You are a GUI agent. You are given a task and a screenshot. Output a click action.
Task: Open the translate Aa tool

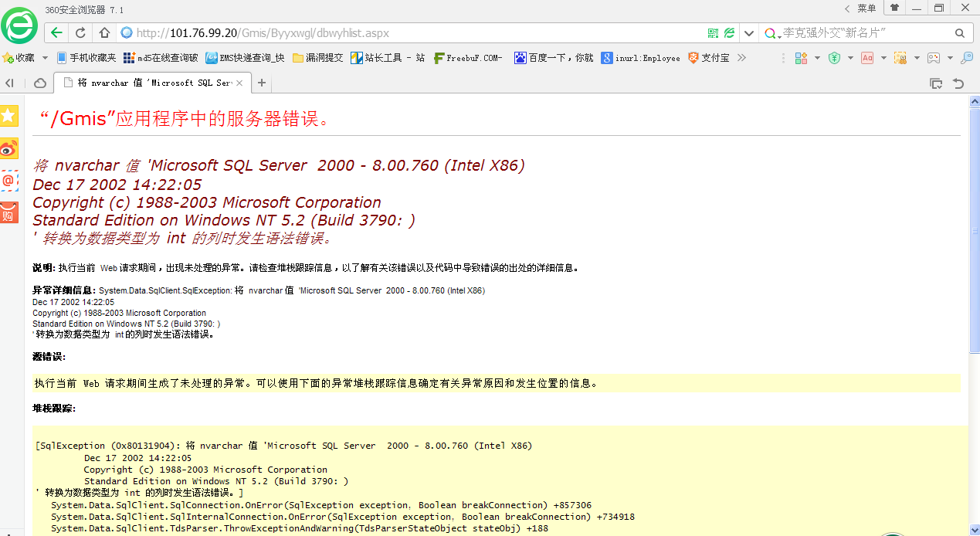click(x=867, y=58)
